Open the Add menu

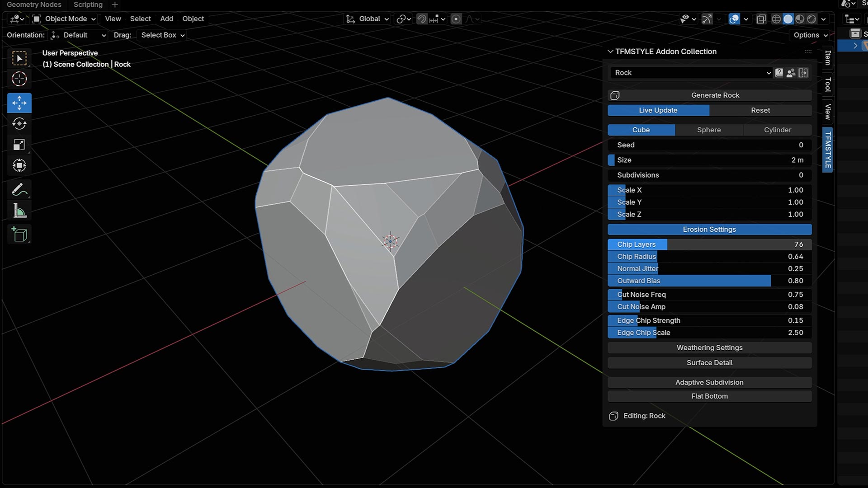[166, 19]
